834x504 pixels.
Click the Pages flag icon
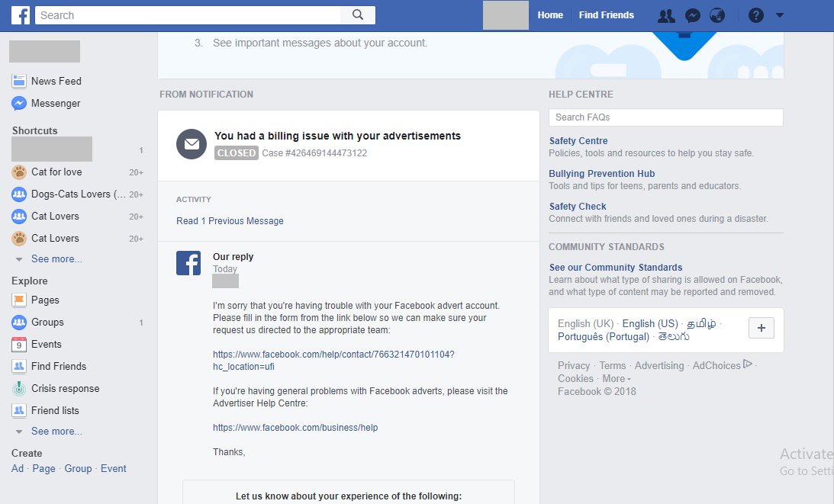[19, 300]
